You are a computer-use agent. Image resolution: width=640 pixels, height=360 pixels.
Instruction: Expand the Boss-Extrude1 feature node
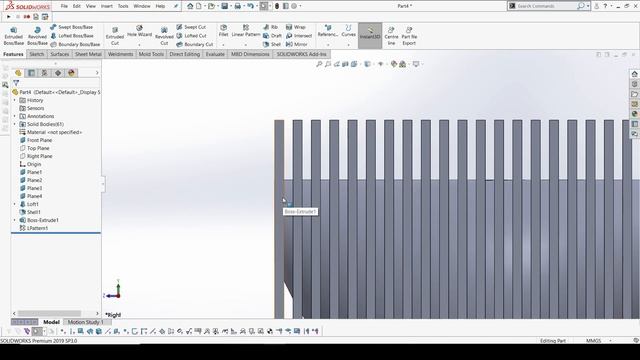point(15,220)
